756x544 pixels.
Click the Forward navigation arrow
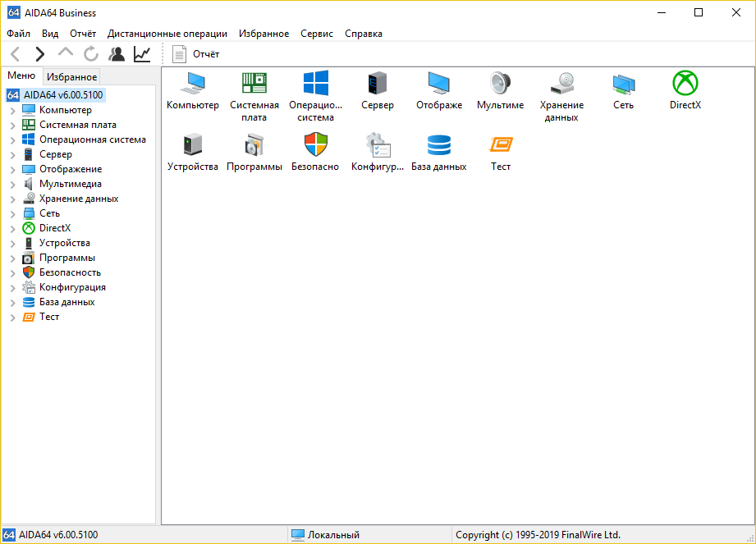(40, 54)
